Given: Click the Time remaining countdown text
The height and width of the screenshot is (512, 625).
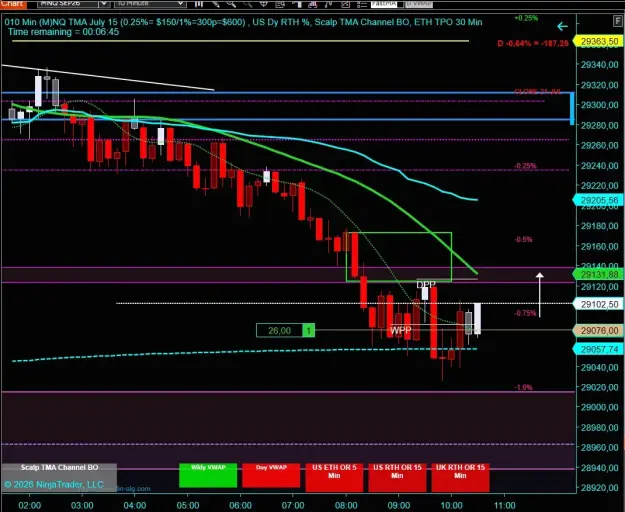Looking at the screenshot, I should point(63,32).
